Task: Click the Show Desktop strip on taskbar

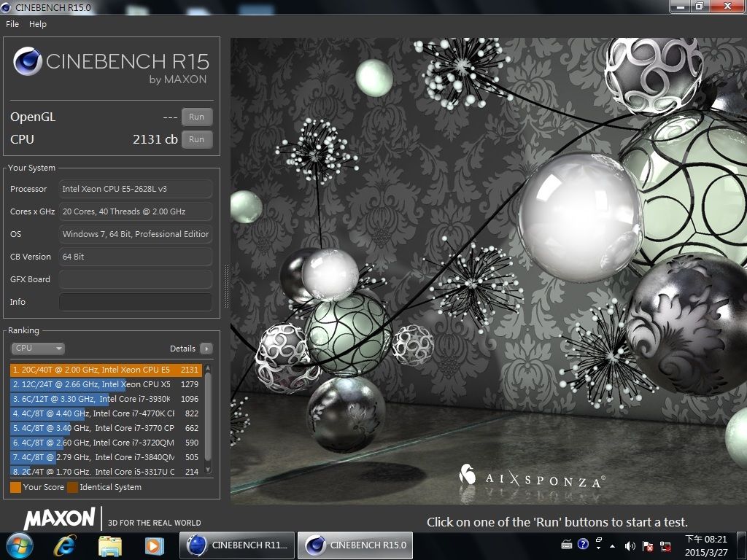Action: pyautogui.click(x=741, y=545)
